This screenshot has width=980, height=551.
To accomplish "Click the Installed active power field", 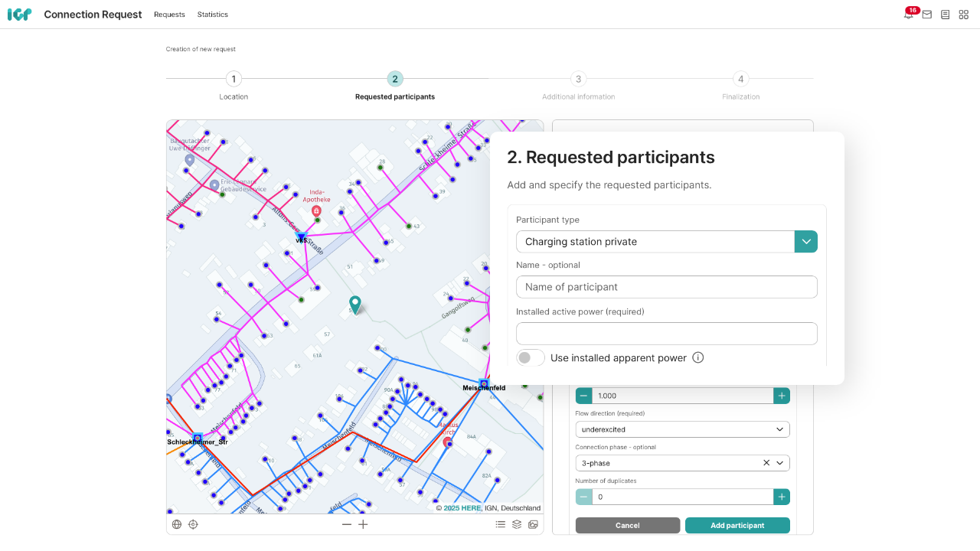I will pyautogui.click(x=666, y=334).
